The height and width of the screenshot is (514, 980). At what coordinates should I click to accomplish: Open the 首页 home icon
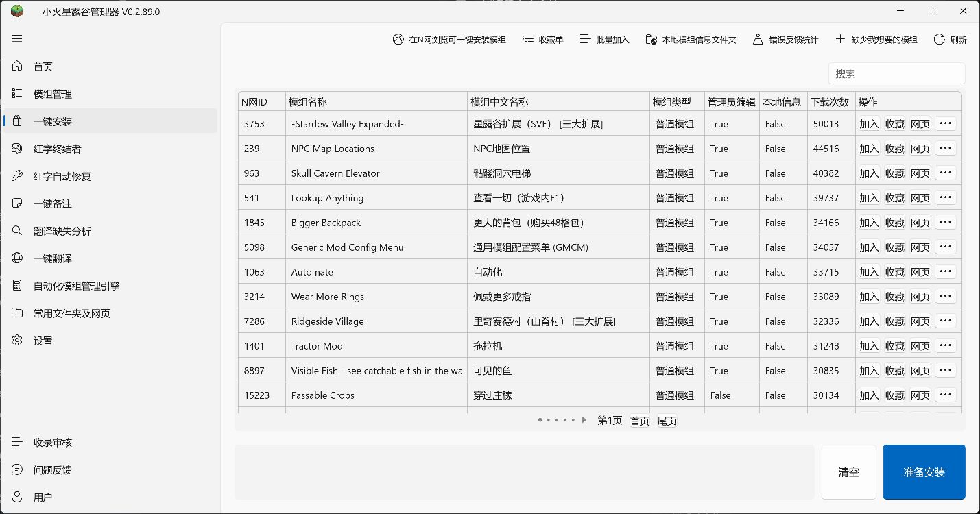coord(17,66)
